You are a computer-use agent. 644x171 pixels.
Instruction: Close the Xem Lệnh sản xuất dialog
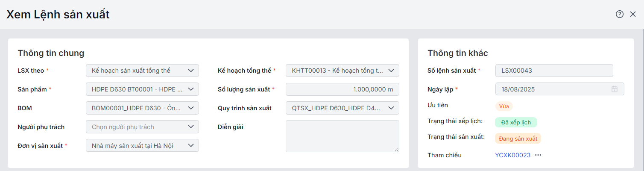click(x=633, y=14)
